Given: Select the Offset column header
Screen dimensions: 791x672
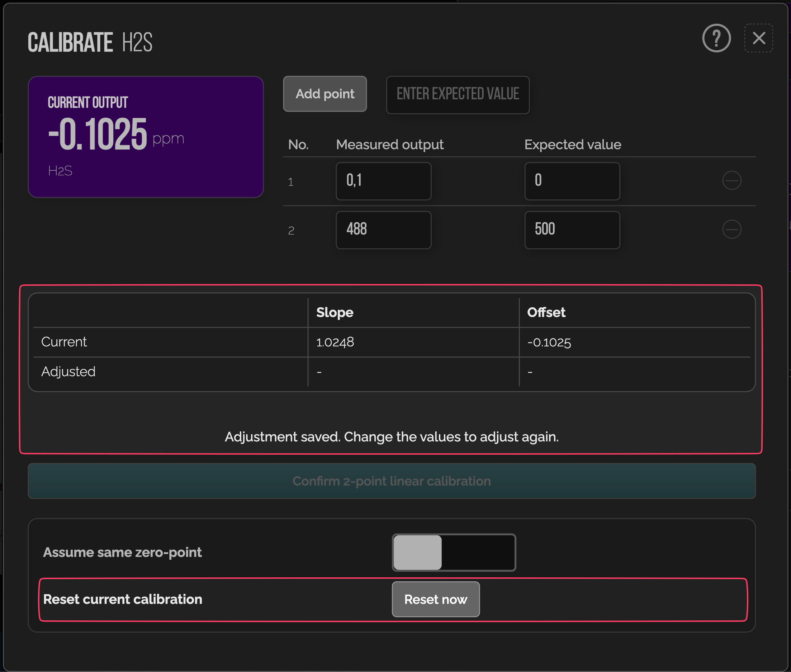Looking at the screenshot, I should pos(546,312).
